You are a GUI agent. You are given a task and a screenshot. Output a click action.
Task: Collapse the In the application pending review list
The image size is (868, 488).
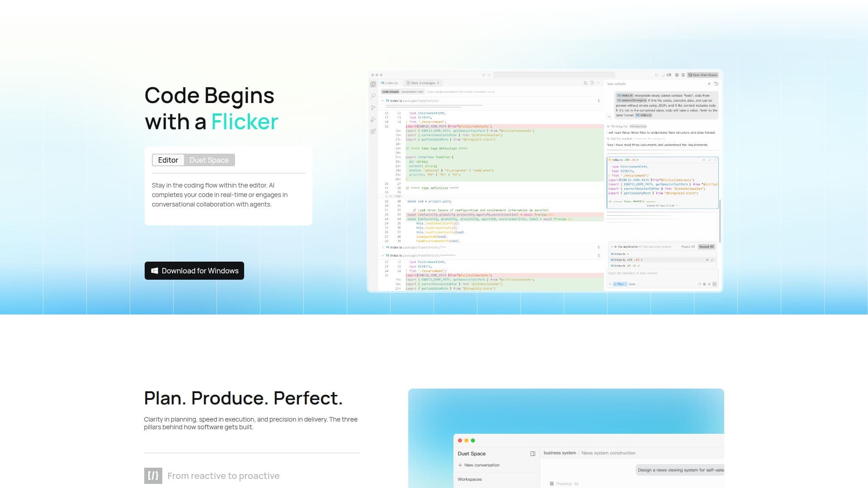pos(612,247)
